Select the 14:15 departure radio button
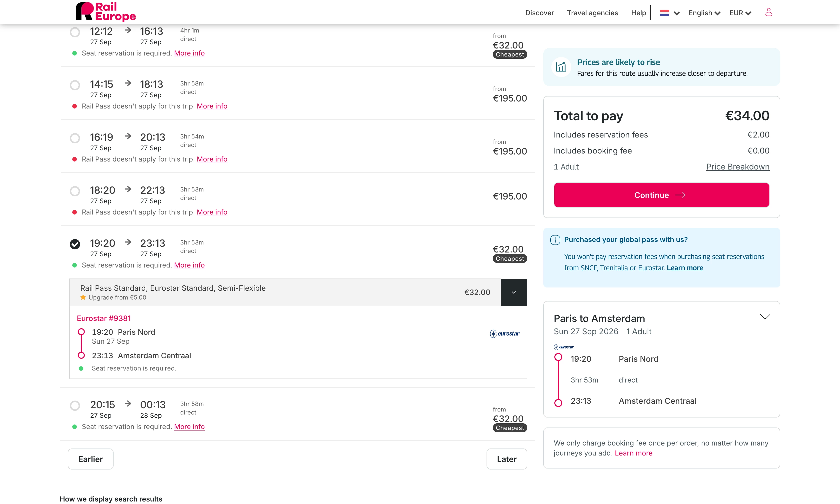The image size is (840, 504). pos(75,85)
